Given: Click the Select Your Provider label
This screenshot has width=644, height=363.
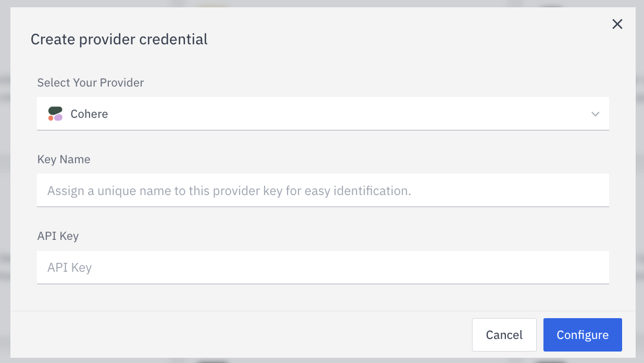Looking at the screenshot, I should point(90,82).
